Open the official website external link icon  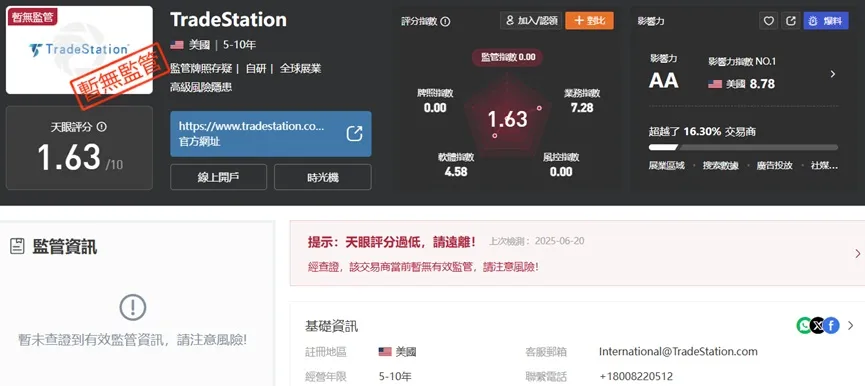point(354,134)
